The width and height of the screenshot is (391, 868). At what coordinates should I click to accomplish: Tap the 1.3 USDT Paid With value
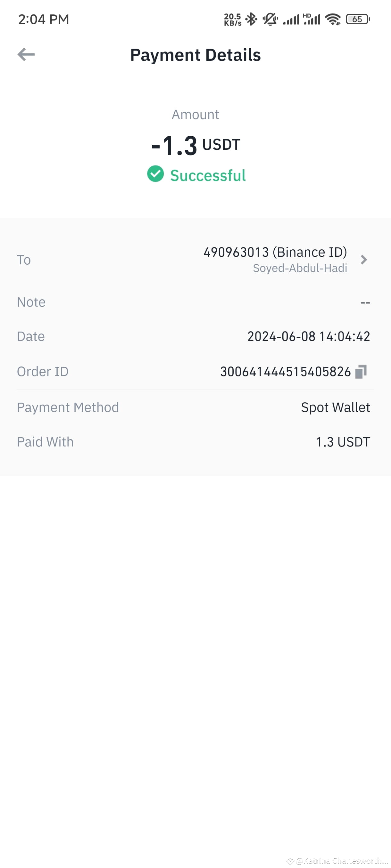coord(343,442)
